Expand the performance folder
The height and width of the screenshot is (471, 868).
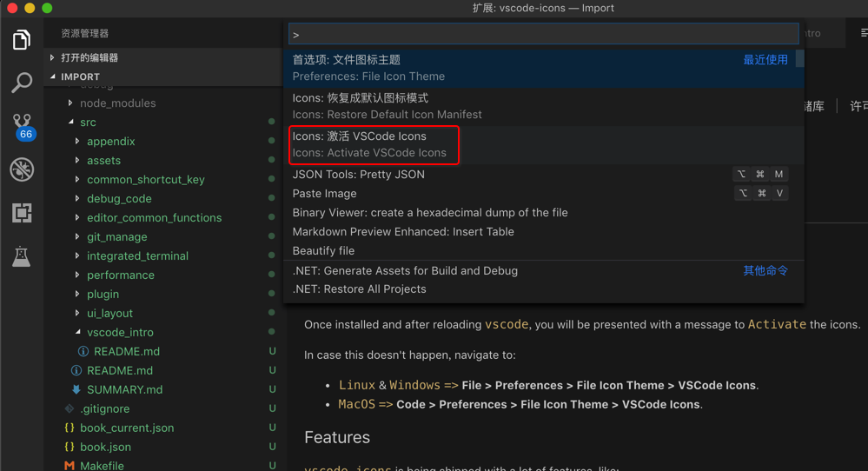click(x=77, y=275)
